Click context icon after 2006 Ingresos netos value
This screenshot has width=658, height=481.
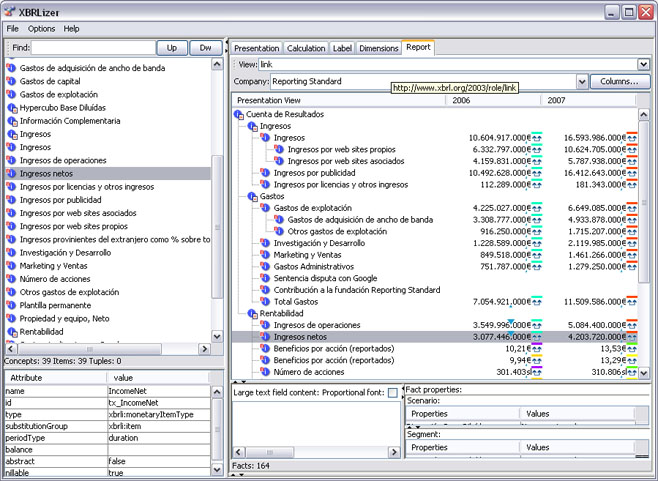coord(537,337)
